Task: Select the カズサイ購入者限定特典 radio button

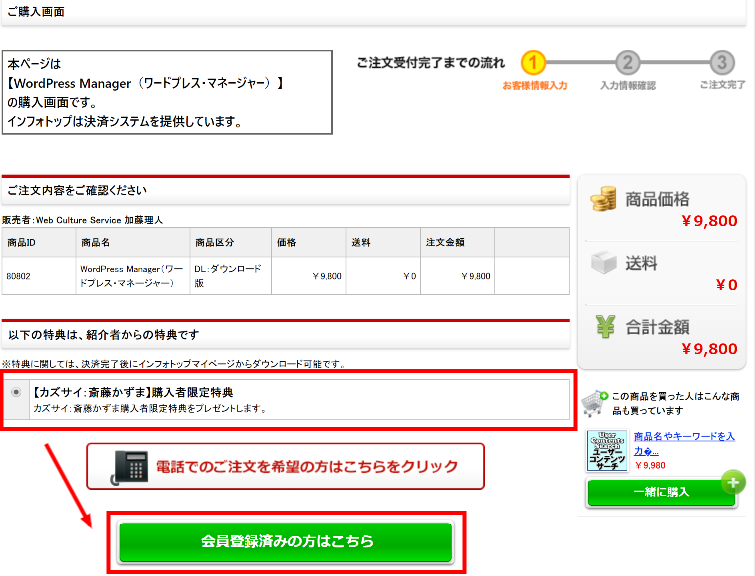Action: tap(16, 392)
